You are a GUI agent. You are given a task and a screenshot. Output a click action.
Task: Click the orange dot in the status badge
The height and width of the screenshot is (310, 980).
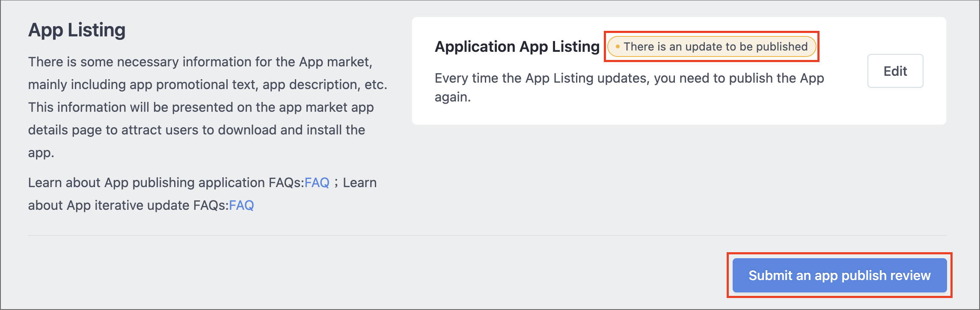(x=618, y=46)
